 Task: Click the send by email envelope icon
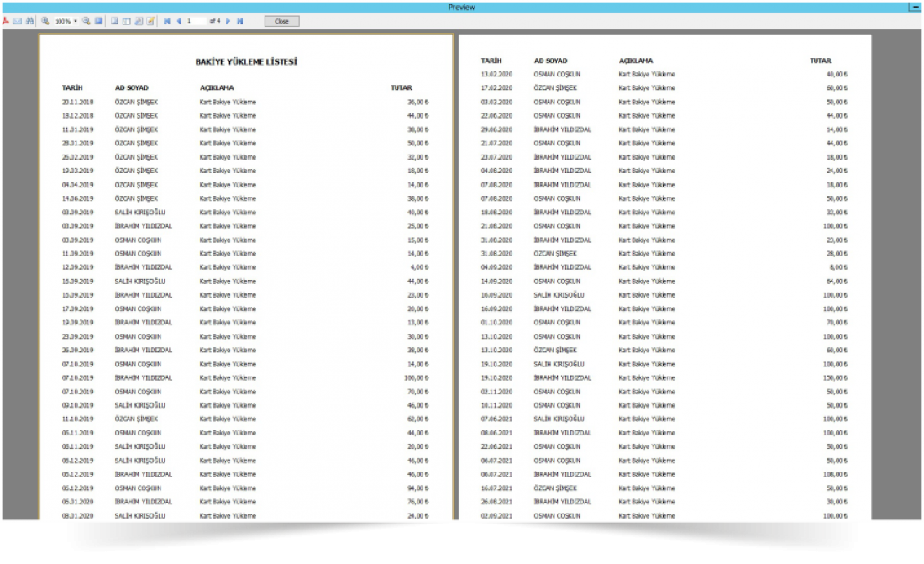coord(18,20)
